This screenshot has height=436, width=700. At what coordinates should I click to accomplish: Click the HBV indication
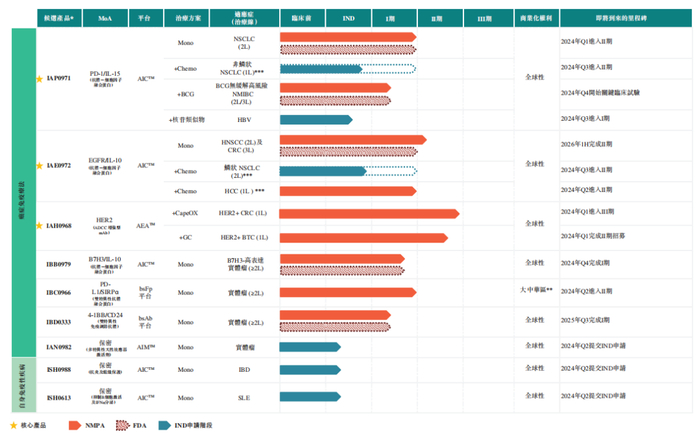pyautogui.click(x=244, y=120)
